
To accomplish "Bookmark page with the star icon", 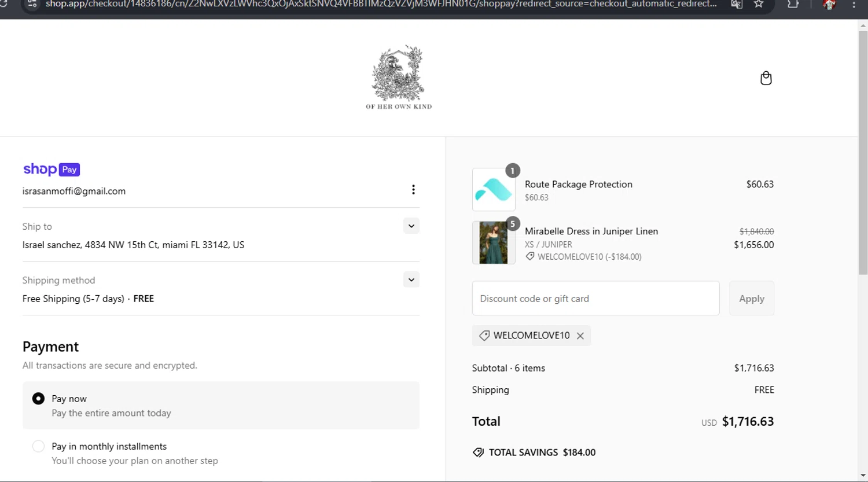I will (759, 4).
